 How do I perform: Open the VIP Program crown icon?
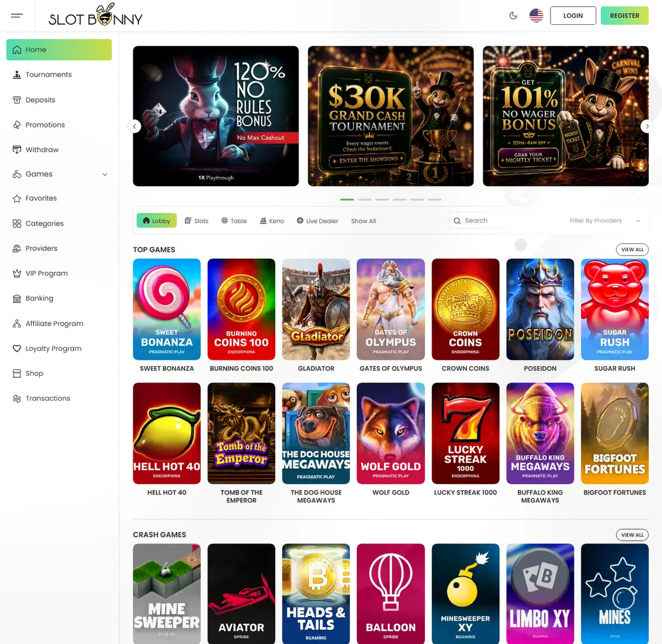pyautogui.click(x=17, y=273)
